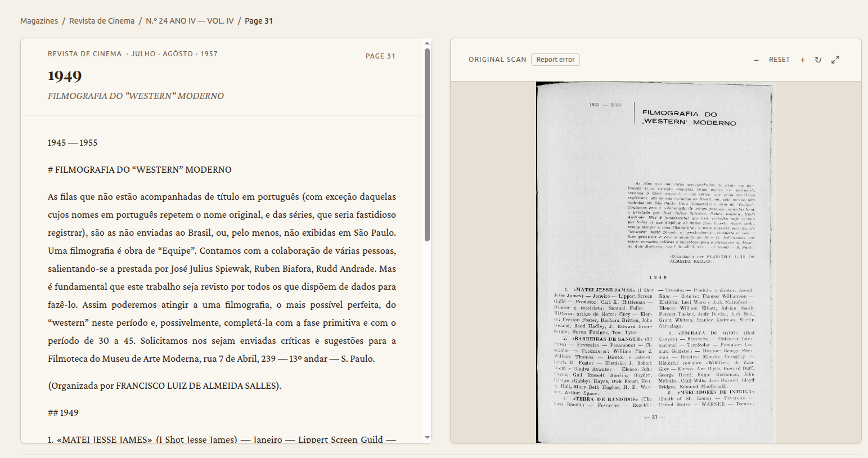Go to Revista de Cinema breadcrumb
The image size is (868, 458).
tap(102, 21)
